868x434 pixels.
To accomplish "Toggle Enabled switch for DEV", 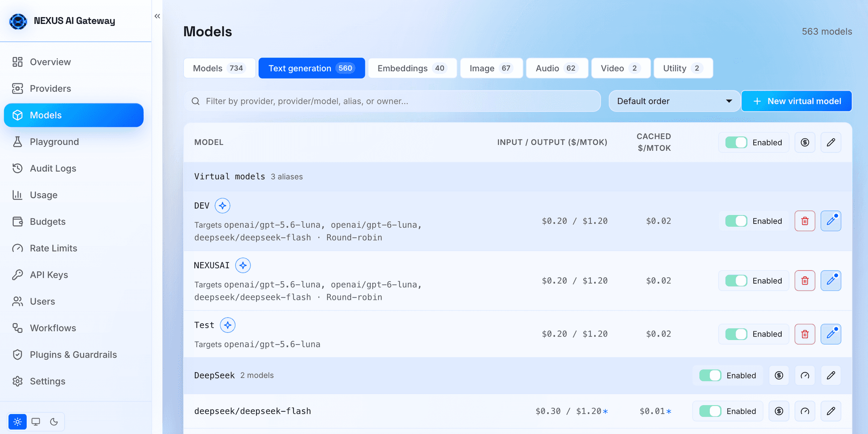I will point(736,221).
